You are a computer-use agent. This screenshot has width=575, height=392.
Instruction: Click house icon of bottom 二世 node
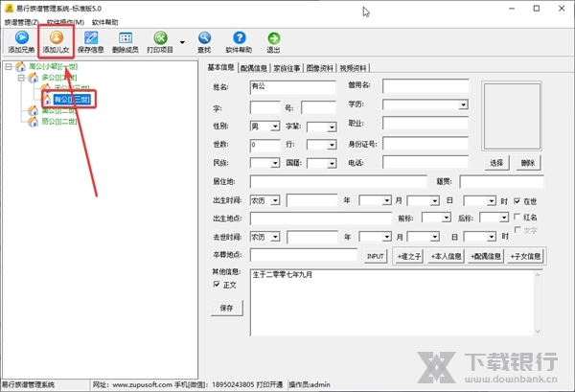tap(33, 122)
